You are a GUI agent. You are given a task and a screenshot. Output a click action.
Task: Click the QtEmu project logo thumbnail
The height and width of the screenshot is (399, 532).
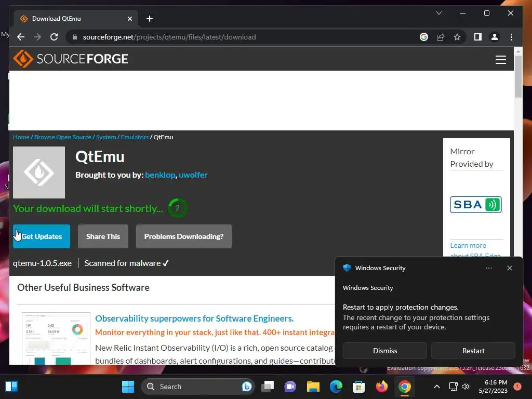click(x=39, y=172)
